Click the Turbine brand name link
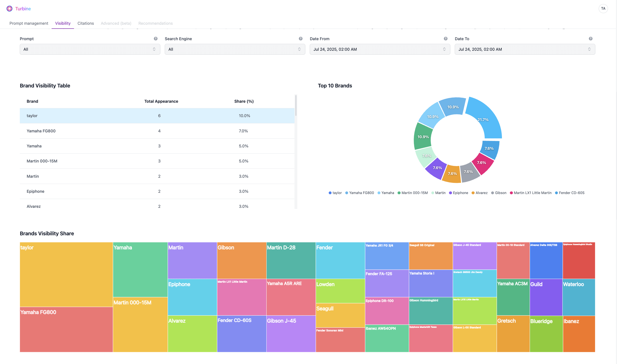 click(x=23, y=9)
